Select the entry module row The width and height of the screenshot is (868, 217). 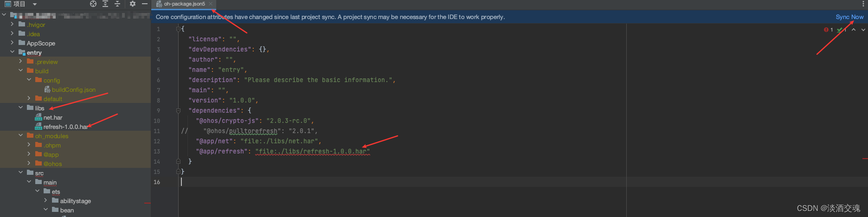click(75, 52)
